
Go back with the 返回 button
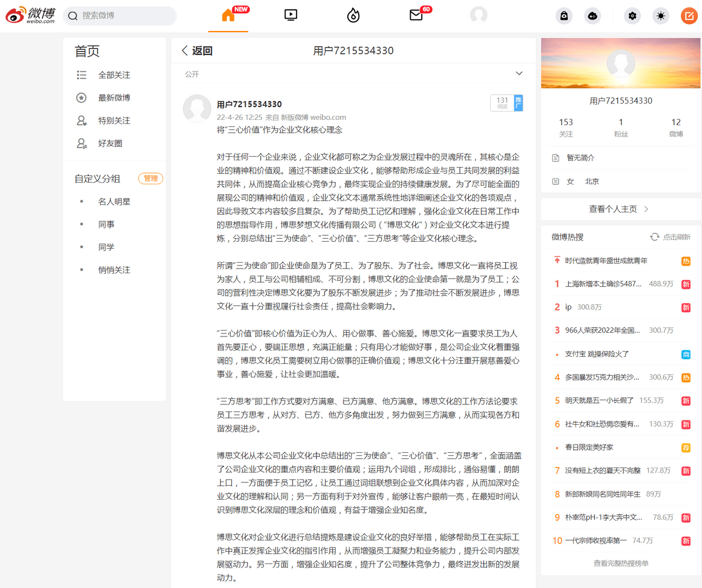pos(197,51)
